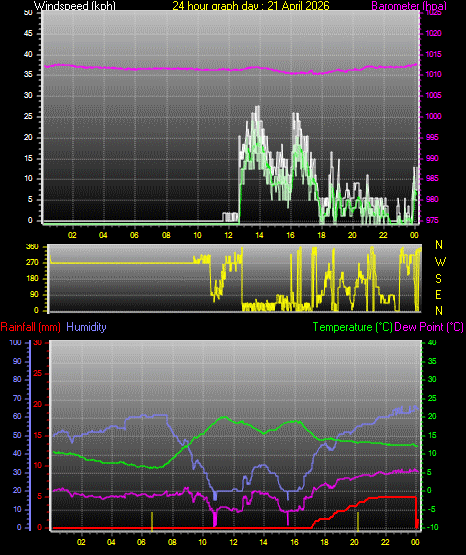Screen dimensions: 466x555
Task: Click the red "20" rainfall axis value
Action: coord(37,405)
